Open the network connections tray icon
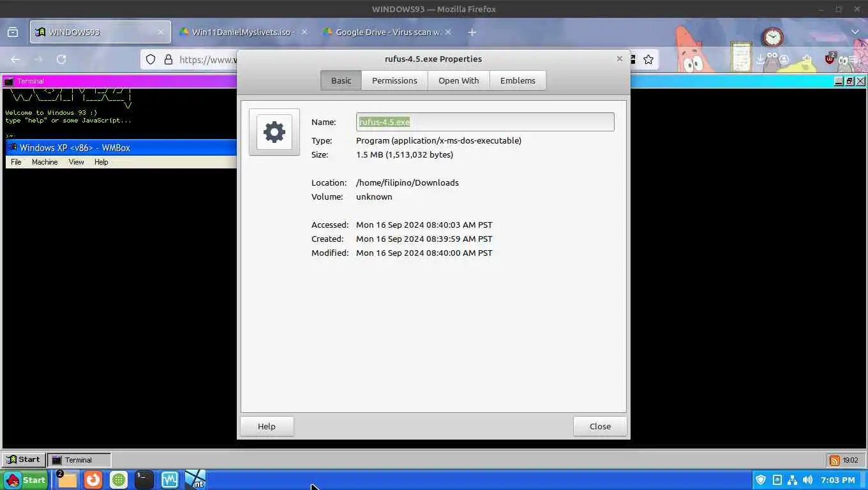The width and height of the screenshot is (868, 490). pyautogui.click(x=792, y=480)
